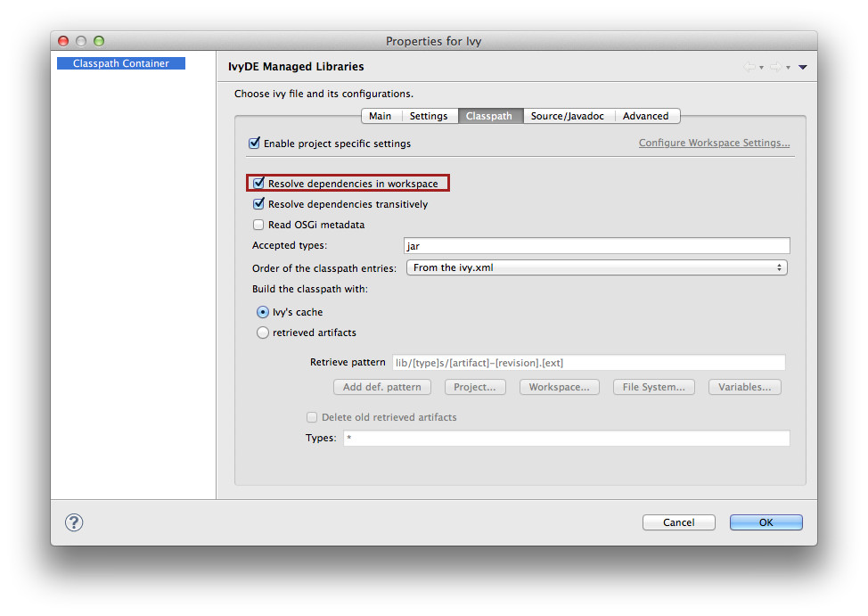Open the view menu triangle icon
Image resolution: width=868 pixels, height=616 pixels.
coord(802,67)
